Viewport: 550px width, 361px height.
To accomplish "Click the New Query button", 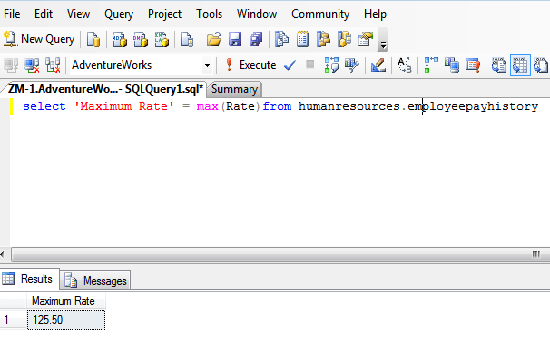I will pos(39,39).
